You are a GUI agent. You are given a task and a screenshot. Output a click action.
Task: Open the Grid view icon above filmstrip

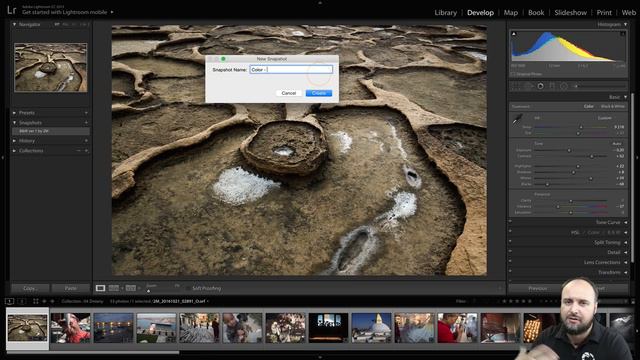click(36, 301)
